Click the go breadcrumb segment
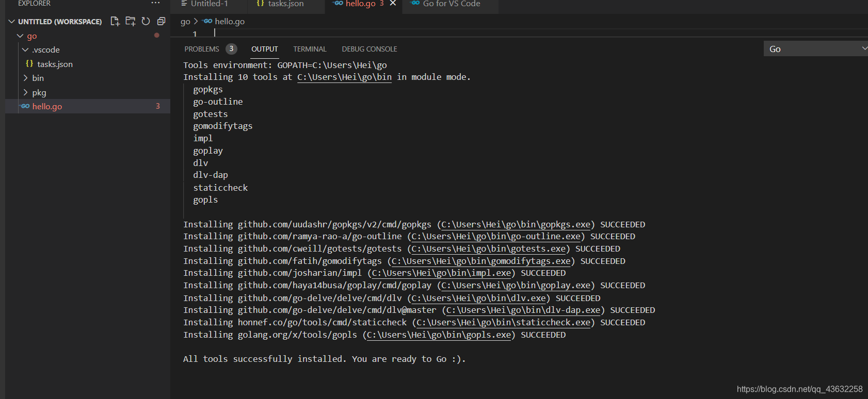 click(185, 22)
